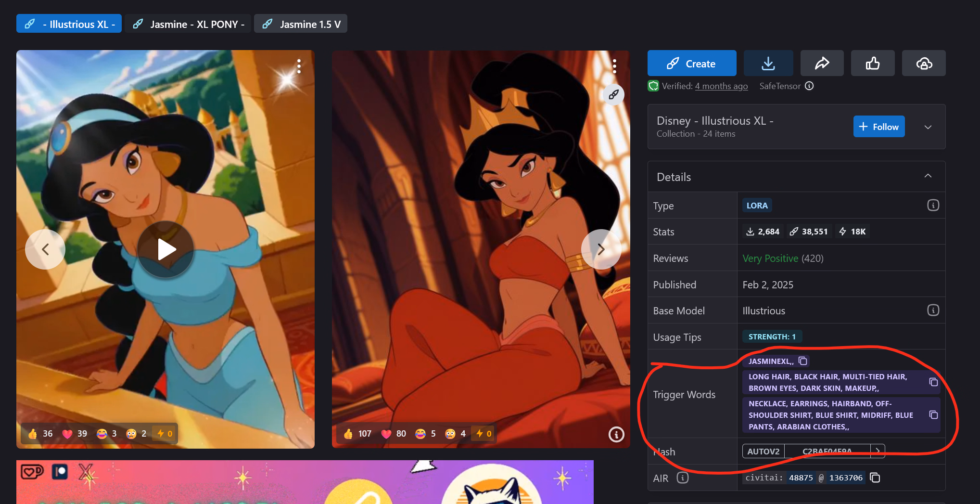Click the 2,684 downloads stat
980x504 pixels.
point(763,232)
